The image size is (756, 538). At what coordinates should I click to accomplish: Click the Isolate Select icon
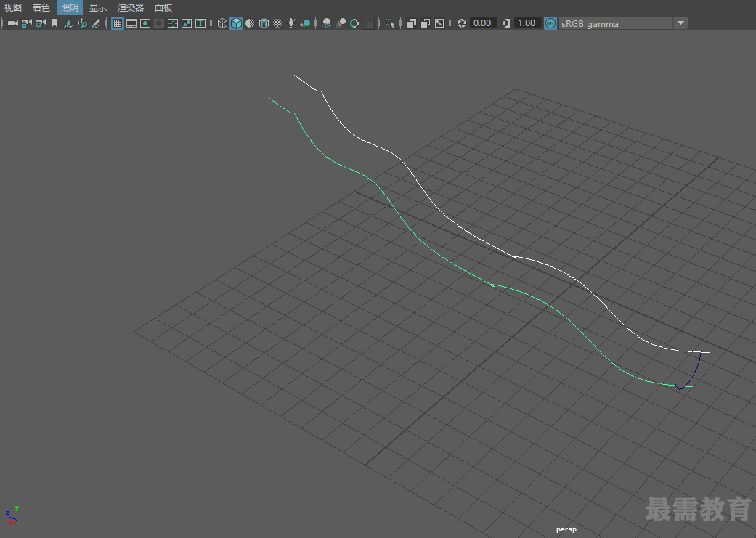[x=390, y=23]
